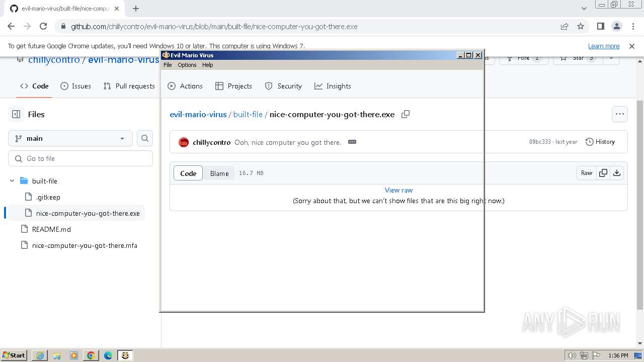Open Windows Explorer from taskbar
The height and width of the screenshot is (362, 644).
tap(57, 355)
